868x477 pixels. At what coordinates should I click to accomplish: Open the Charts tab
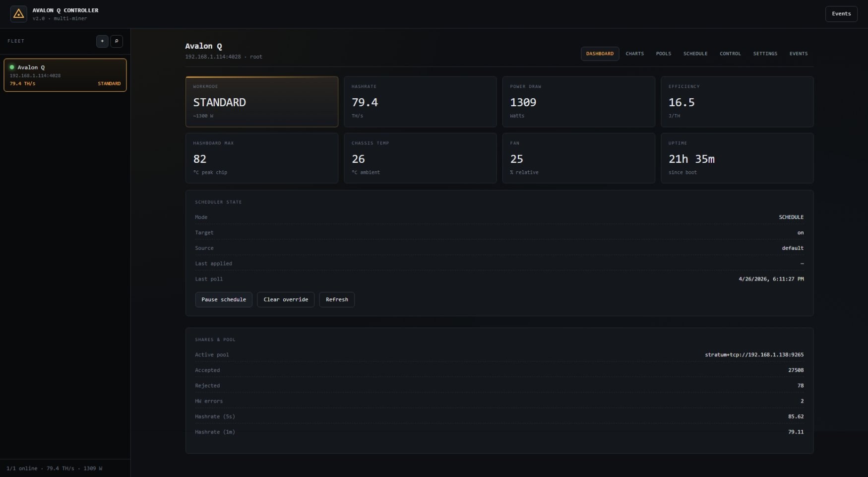pyautogui.click(x=635, y=54)
